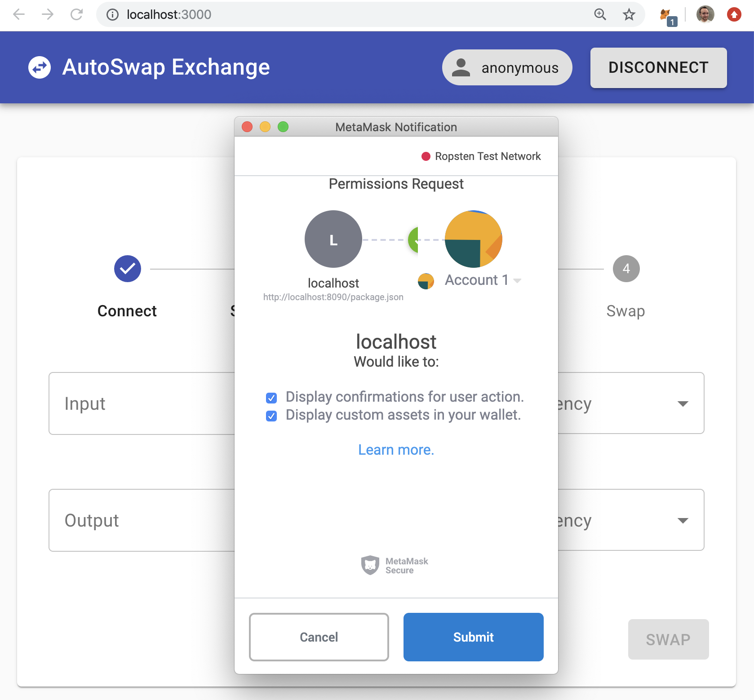The width and height of the screenshot is (754, 700).
Task: Maximize the MetaMask Notification window
Action: click(283, 127)
